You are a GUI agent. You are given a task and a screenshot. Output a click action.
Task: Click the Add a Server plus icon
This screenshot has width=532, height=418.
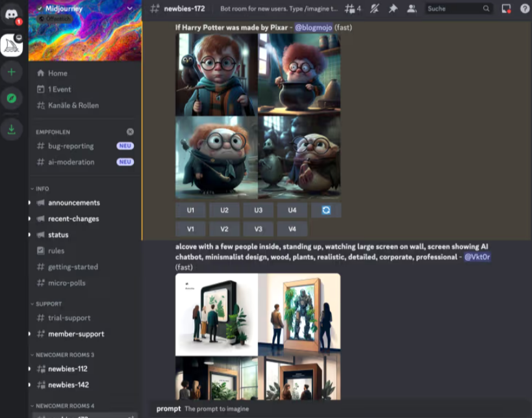pyautogui.click(x=12, y=72)
